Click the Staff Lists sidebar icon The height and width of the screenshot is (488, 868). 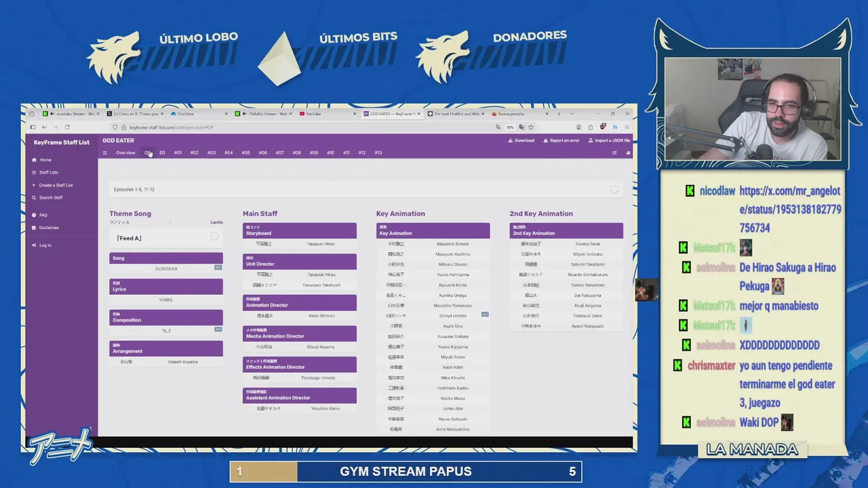click(34, 172)
